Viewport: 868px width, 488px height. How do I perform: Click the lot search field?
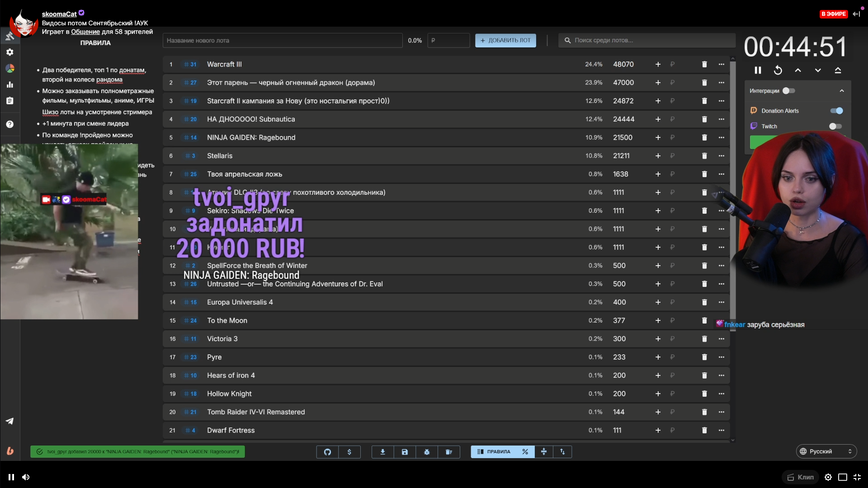(x=646, y=40)
